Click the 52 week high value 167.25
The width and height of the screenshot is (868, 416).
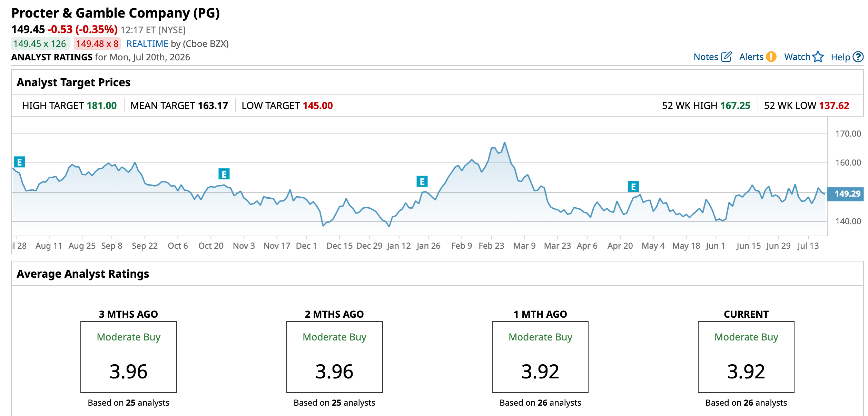tap(735, 106)
